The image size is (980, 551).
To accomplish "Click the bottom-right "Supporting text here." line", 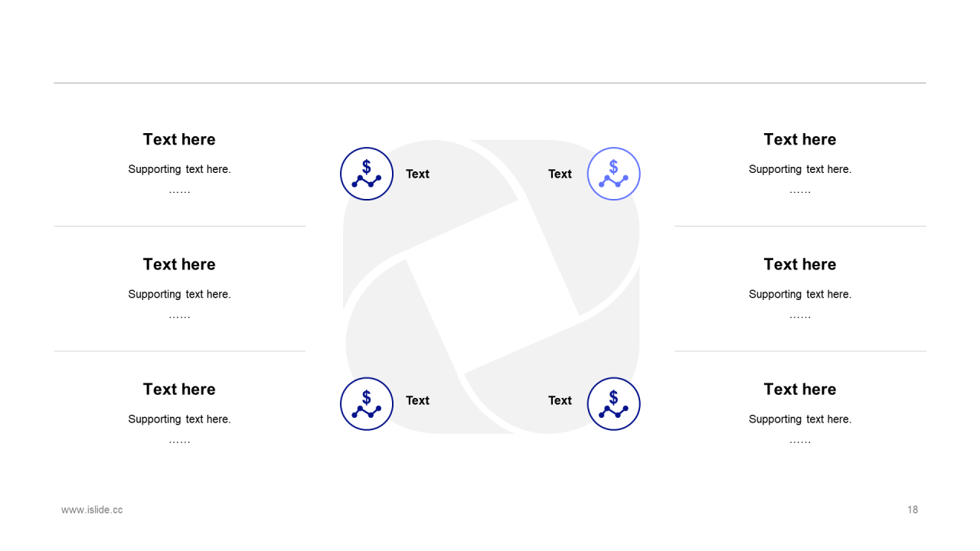I will [800, 419].
